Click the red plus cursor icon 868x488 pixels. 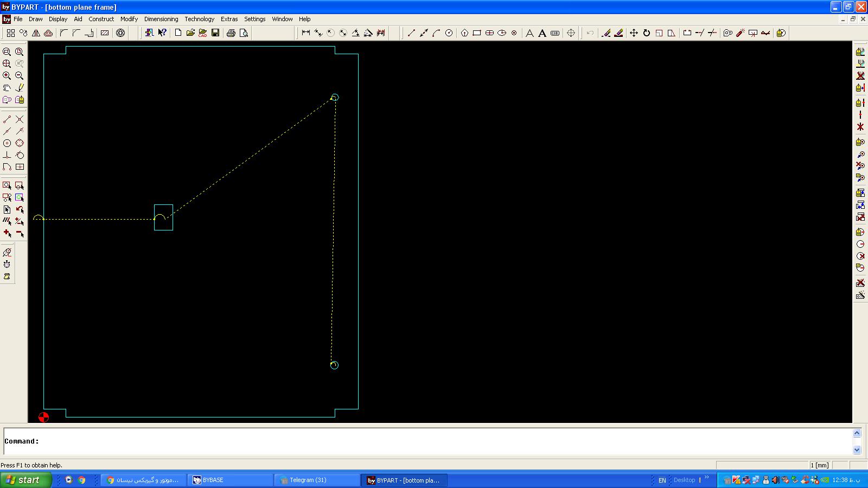(7, 233)
